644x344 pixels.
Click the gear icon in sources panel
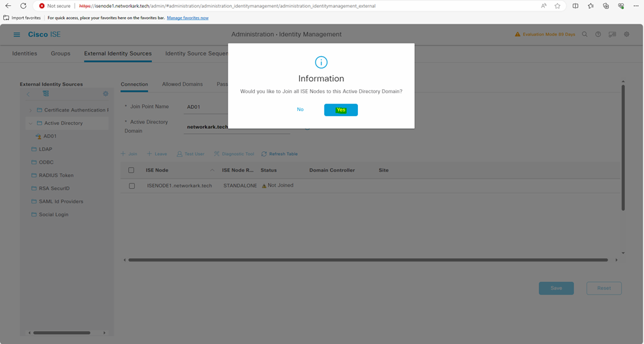(x=105, y=94)
